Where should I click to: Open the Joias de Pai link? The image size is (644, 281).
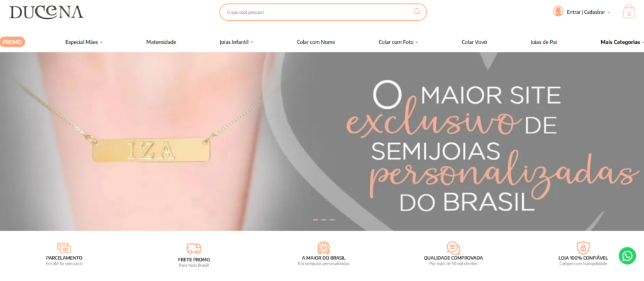point(543,42)
